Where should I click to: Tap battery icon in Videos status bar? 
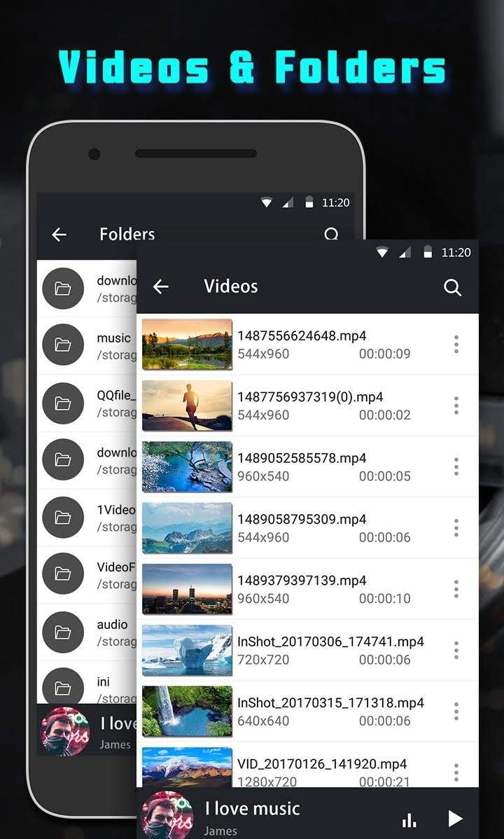pos(428,252)
